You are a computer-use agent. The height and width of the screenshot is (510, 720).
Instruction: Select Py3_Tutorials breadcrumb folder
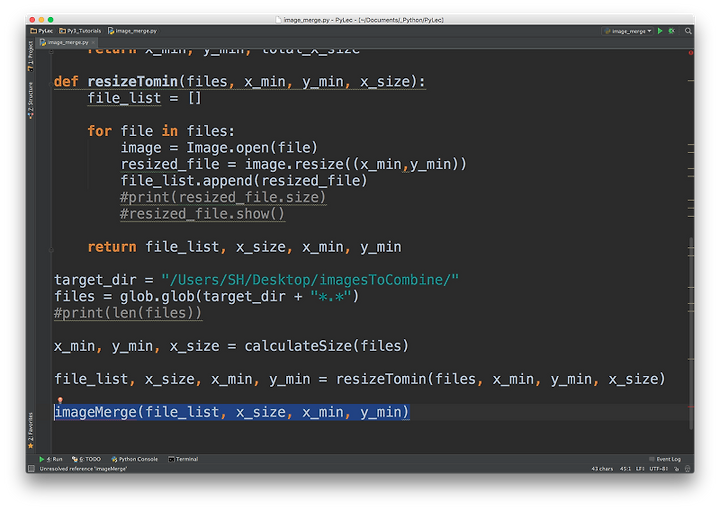click(x=80, y=31)
